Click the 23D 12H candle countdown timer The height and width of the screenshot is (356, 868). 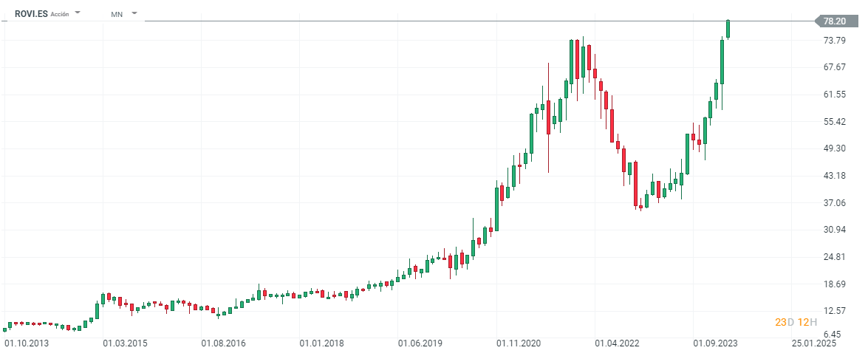click(x=796, y=322)
